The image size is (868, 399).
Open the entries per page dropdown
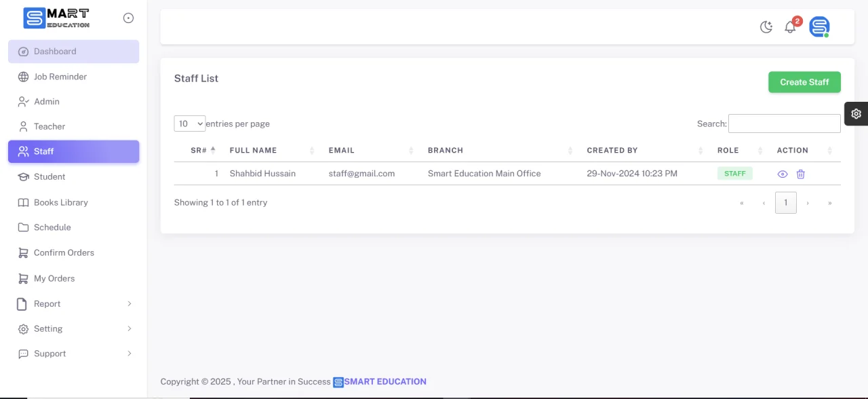pyautogui.click(x=190, y=123)
